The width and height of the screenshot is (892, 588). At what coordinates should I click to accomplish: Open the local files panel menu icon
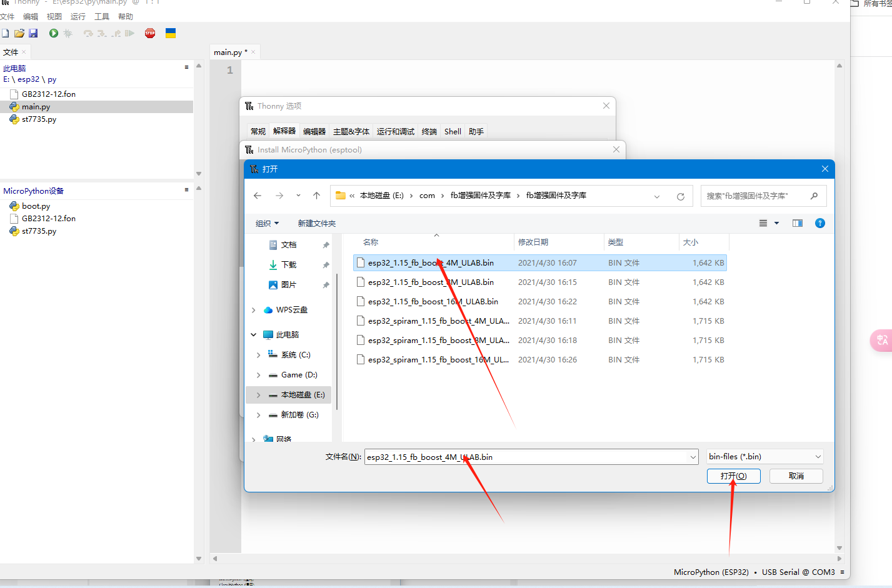pyautogui.click(x=186, y=67)
